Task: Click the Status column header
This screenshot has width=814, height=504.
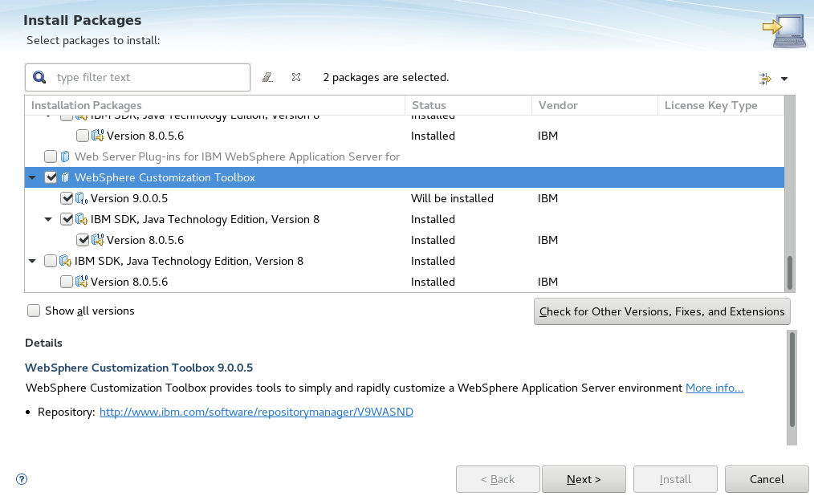Action: click(468, 105)
